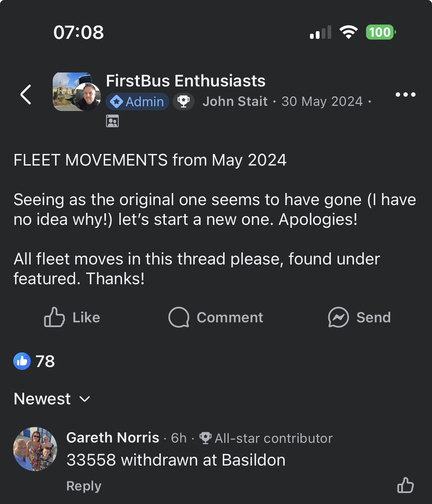Tap the Messenger Send icon
This screenshot has width=432, height=504.
[338, 317]
